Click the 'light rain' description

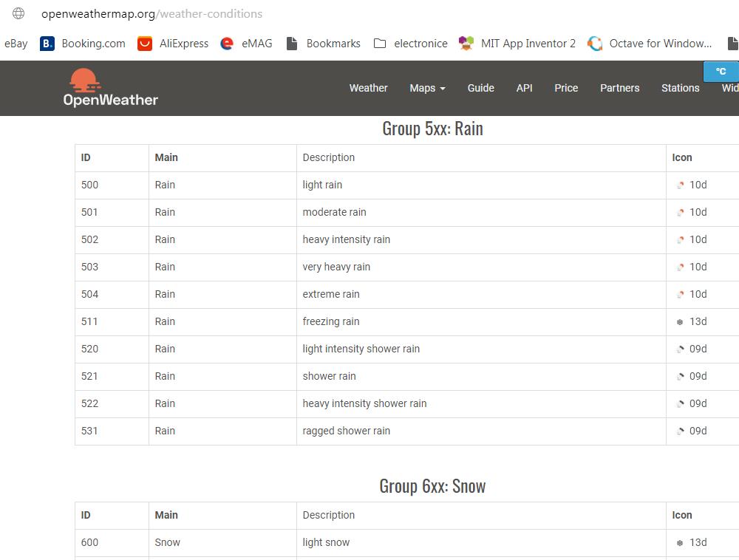(322, 185)
